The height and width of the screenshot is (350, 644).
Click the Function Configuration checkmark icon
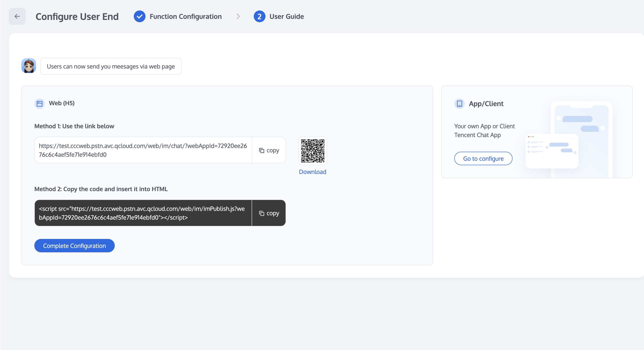point(139,17)
